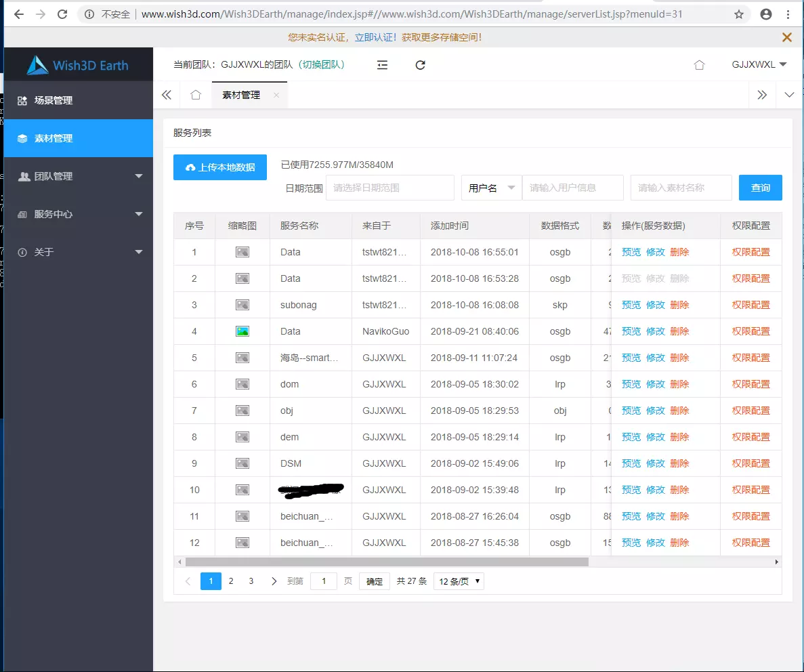Click thumbnail icon of row 1
This screenshot has width=804, height=672.
coord(242,252)
